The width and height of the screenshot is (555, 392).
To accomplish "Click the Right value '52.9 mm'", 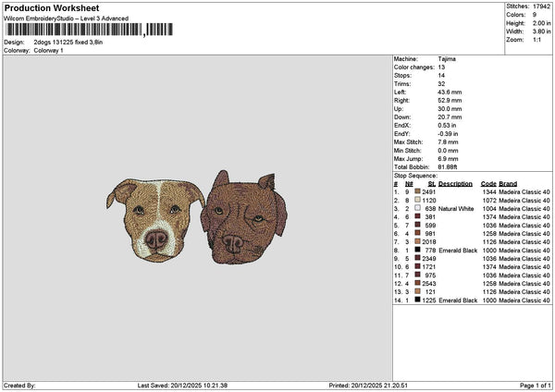I will click(450, 101).
